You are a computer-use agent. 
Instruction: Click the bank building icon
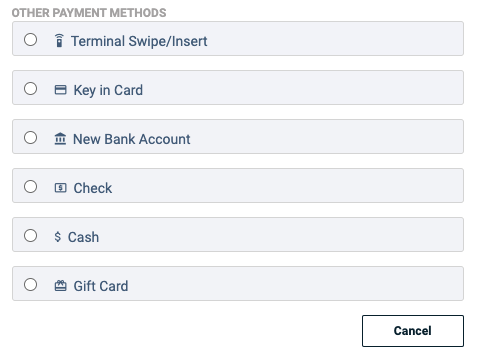click(60, 139)
